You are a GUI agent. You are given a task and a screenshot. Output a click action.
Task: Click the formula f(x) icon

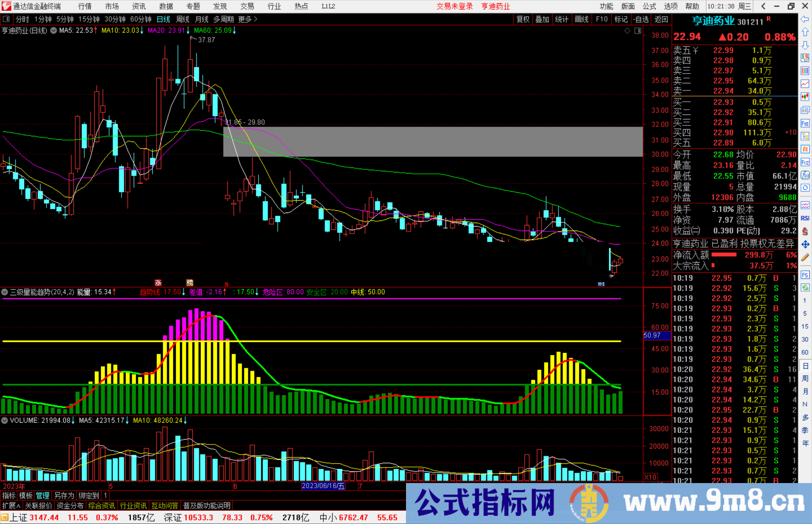(x=805, y=175)
